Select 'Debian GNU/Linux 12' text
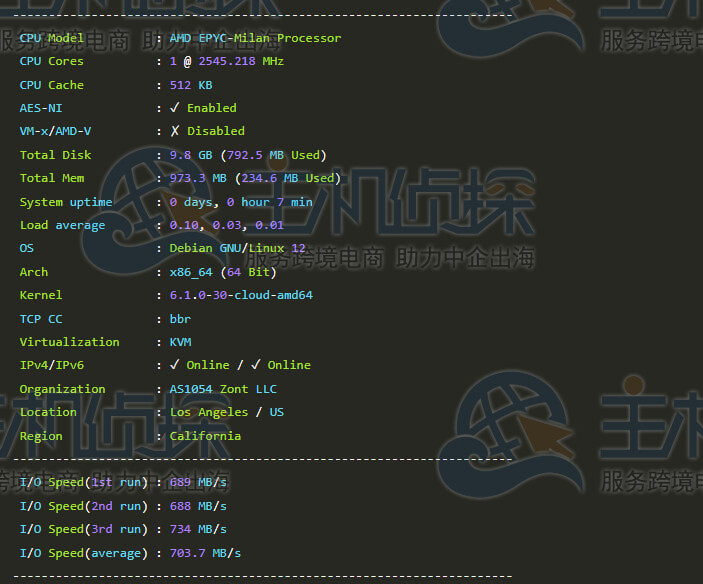The width and height of the screenshot is (703, 584). click(x=238, y=248)
